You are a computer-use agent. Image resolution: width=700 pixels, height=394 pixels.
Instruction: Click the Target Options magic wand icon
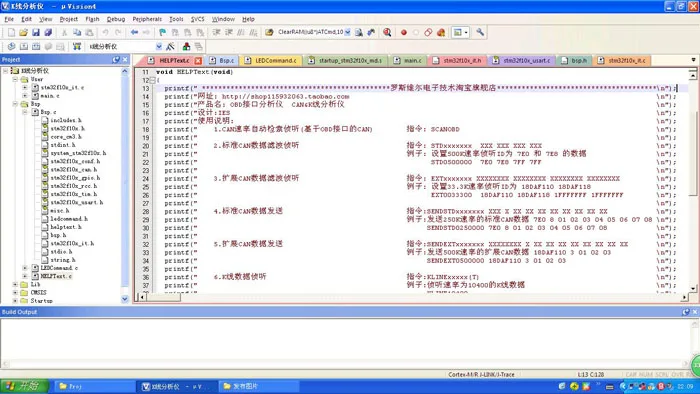pos(170,46)
